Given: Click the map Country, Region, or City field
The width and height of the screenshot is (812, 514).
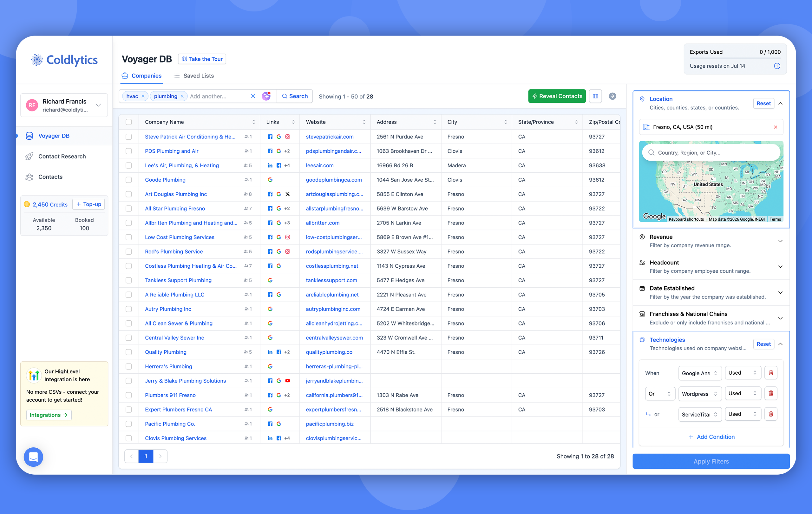Looking at the screenshot, I should [x=711, y=152].
